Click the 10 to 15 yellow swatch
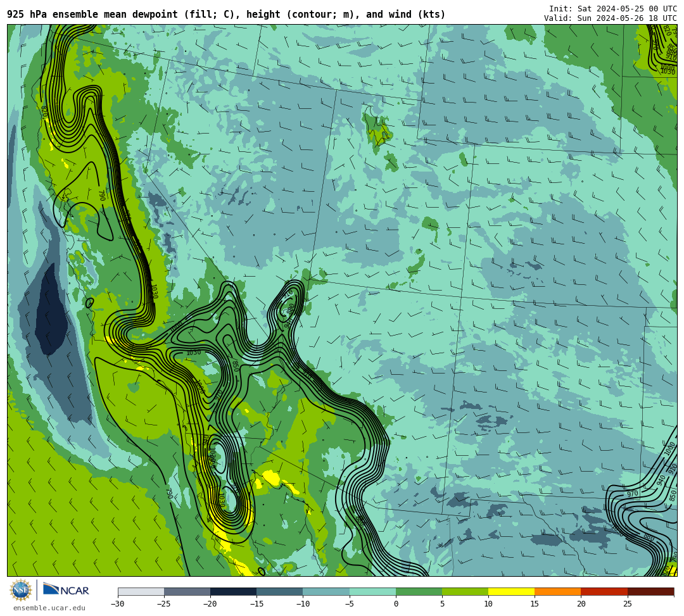The height and width of the screenshot is (616, 684). (511, 591)
